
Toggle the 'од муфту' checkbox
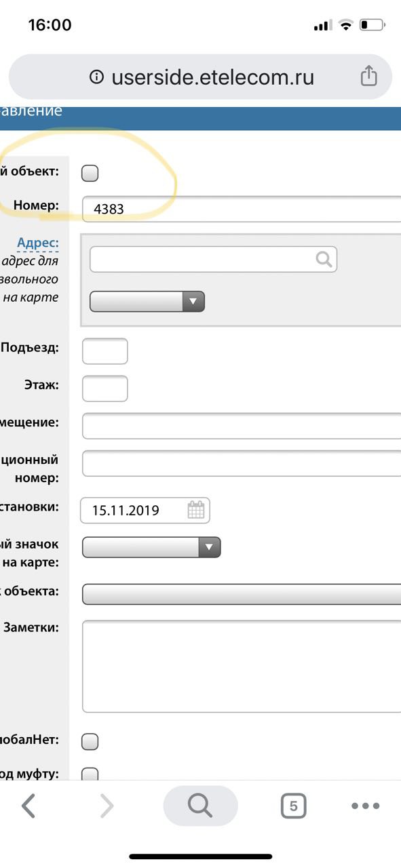point(90,774)
